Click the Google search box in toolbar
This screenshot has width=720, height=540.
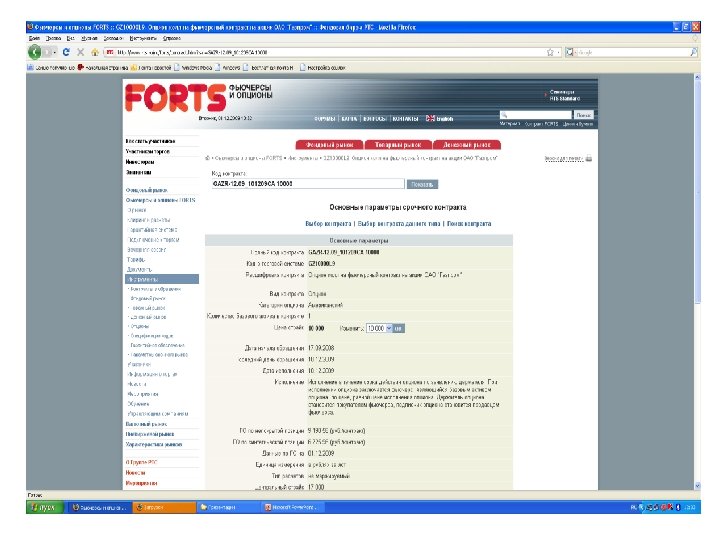tap(632, 52)
